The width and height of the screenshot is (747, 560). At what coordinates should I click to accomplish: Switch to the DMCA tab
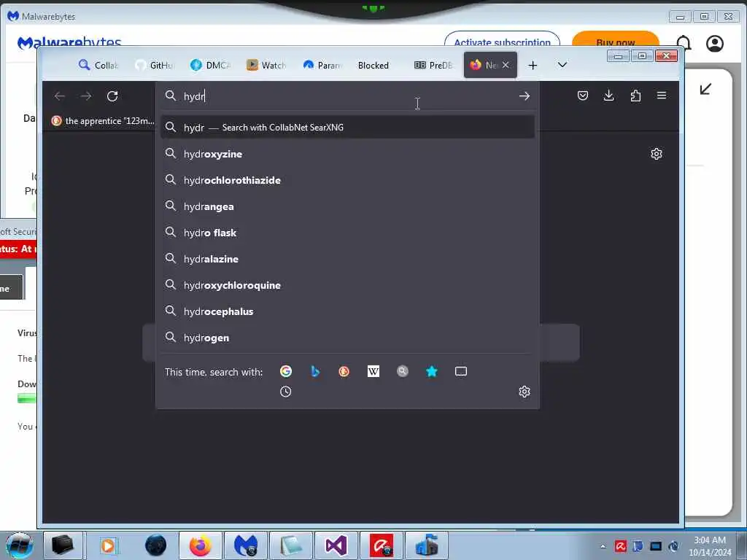coord(210,65)
